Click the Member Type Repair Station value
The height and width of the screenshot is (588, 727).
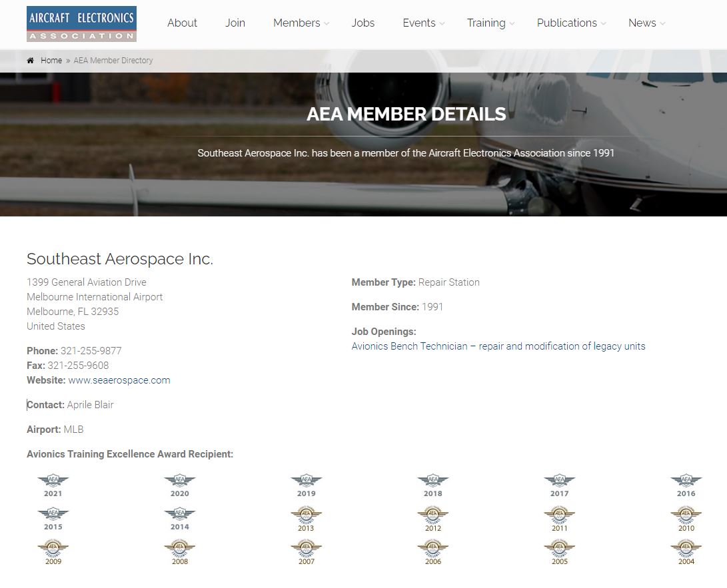(449, 282)
